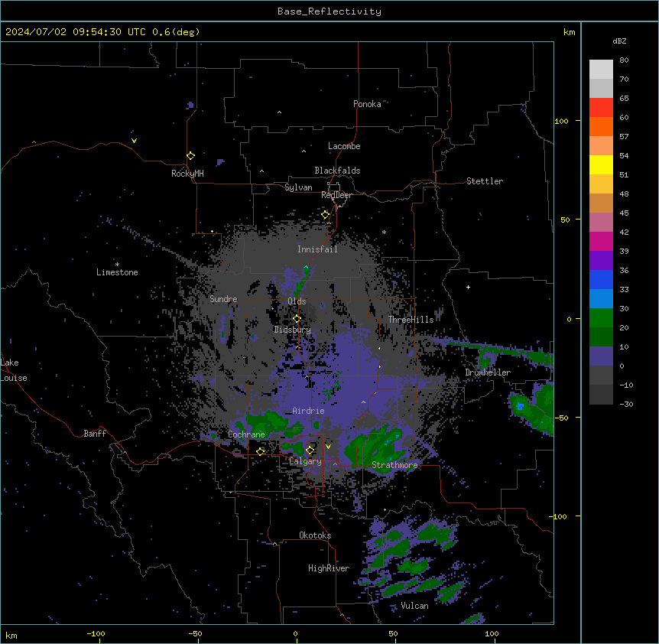The image size is (659, 644).
Task: Click the orange 60-57 dBZ legend swatch
Action: coord(601,126)
